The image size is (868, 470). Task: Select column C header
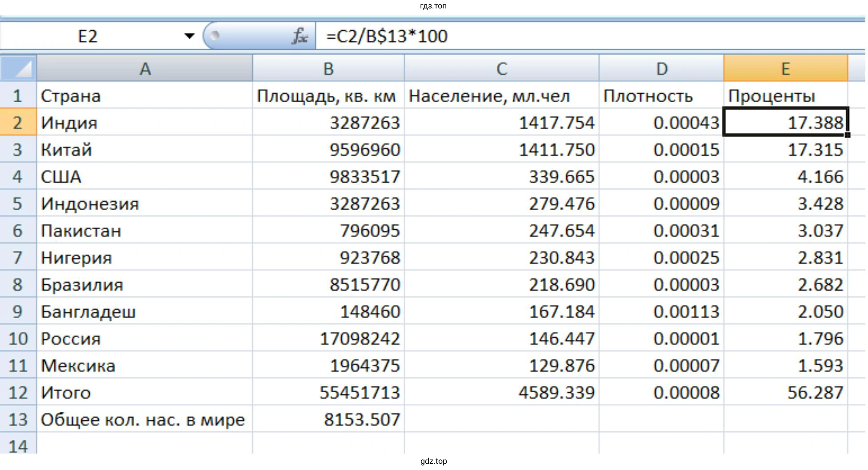(502, 68)
